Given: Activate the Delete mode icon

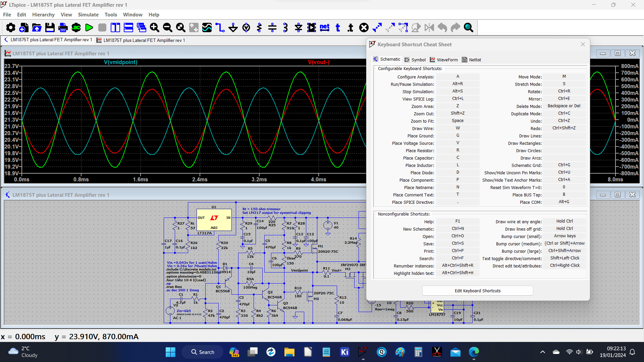Looking at the screenshot, I should coord(364,27).
